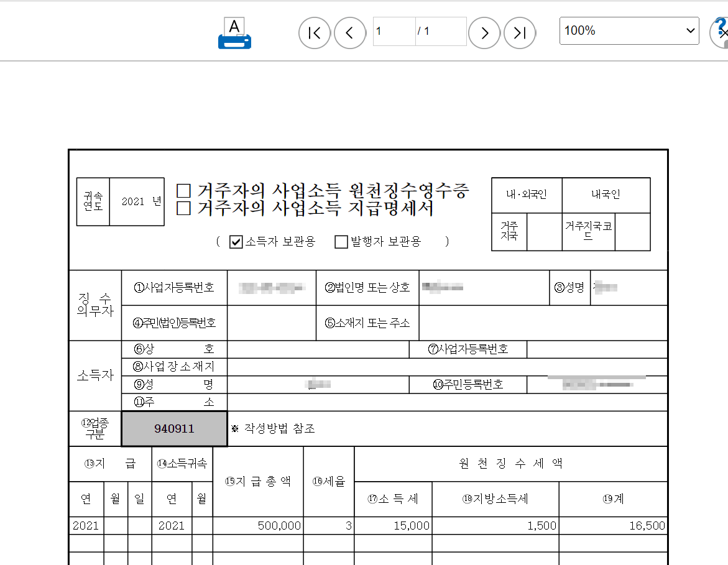
Task: Click the shaded 940911 업종구분 cell
Action: click(x=174, y=428)
